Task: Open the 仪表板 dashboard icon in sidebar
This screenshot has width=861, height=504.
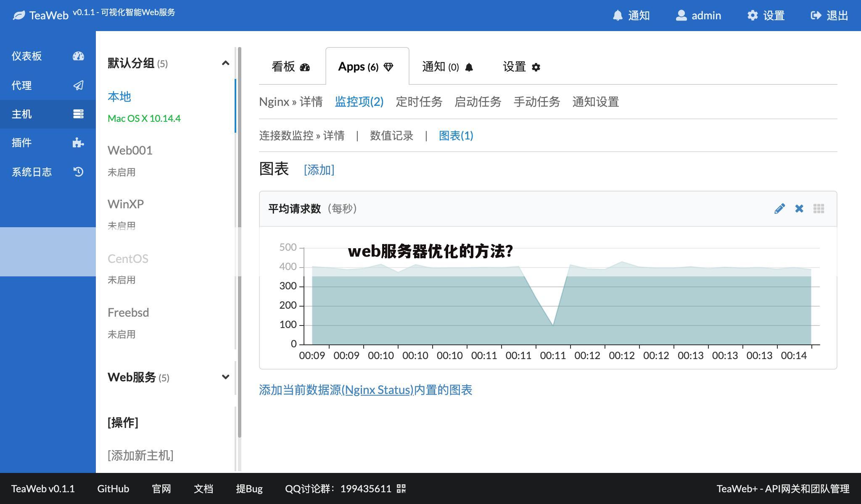Action: 78,56
